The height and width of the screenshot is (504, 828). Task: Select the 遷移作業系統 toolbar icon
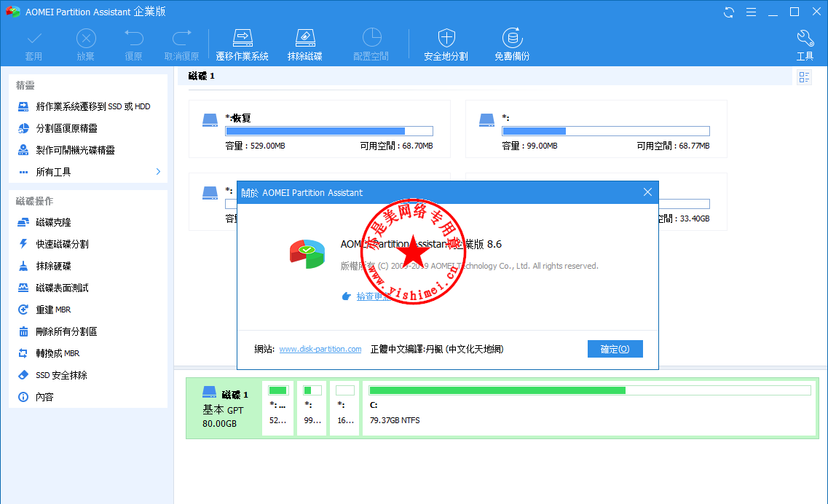(243, 44)
